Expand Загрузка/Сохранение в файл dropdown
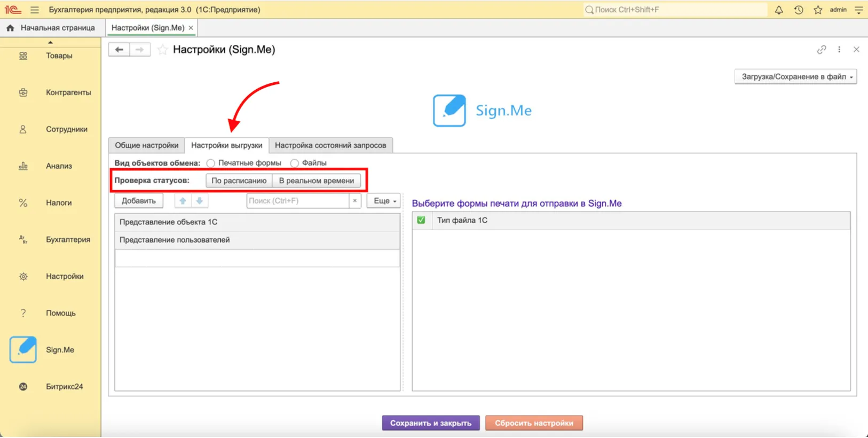The image size is (868, 438). (x=795, y=77)
